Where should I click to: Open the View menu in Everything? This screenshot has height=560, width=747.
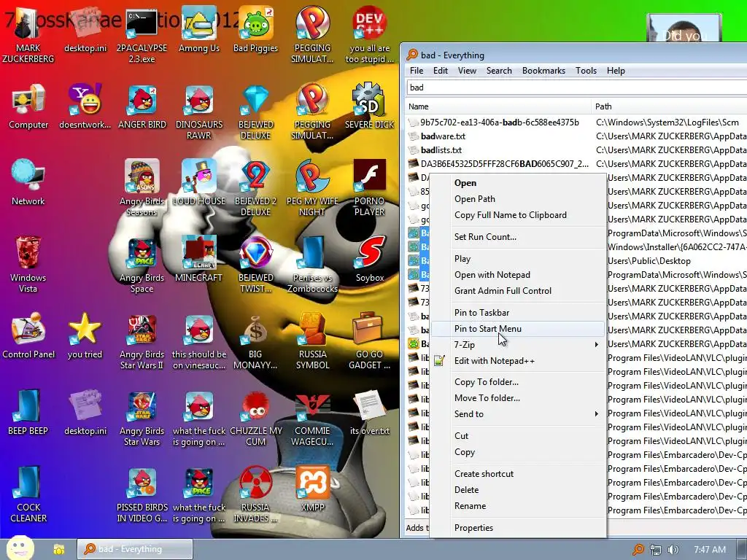point(467,71)
